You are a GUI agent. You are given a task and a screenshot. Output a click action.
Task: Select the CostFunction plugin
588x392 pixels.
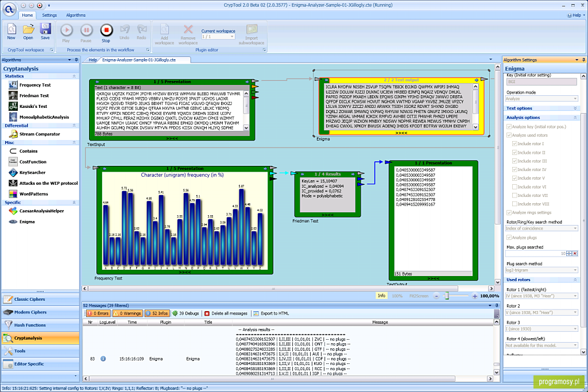(x=33, y=162)
